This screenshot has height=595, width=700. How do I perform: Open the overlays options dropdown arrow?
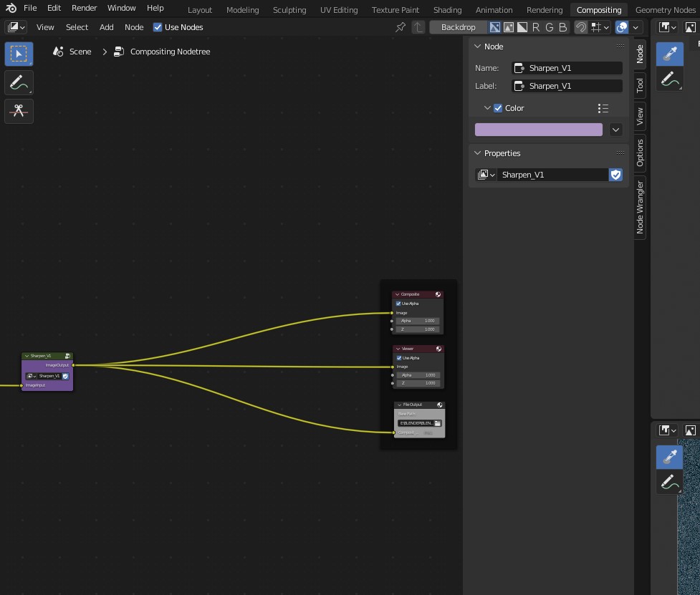(636, 27)
